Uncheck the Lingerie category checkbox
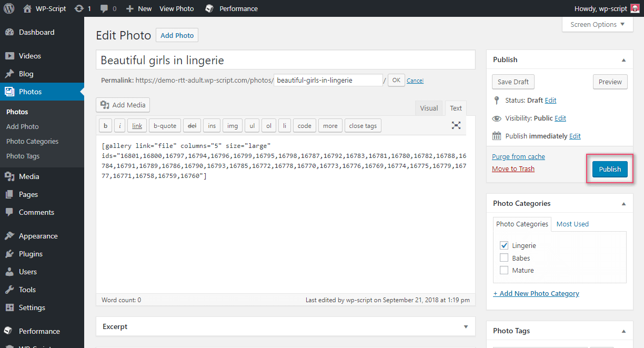The image size is (644, 348). pos(504,245)
